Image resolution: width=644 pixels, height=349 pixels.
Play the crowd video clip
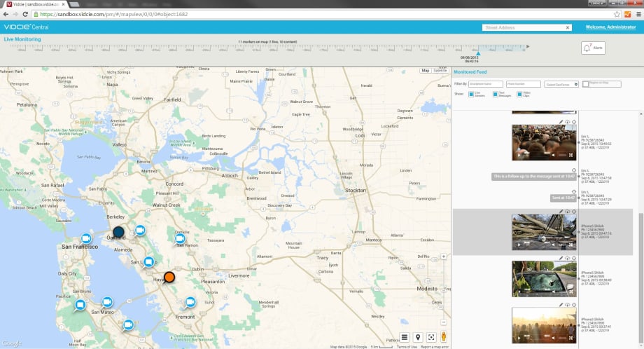519,155
